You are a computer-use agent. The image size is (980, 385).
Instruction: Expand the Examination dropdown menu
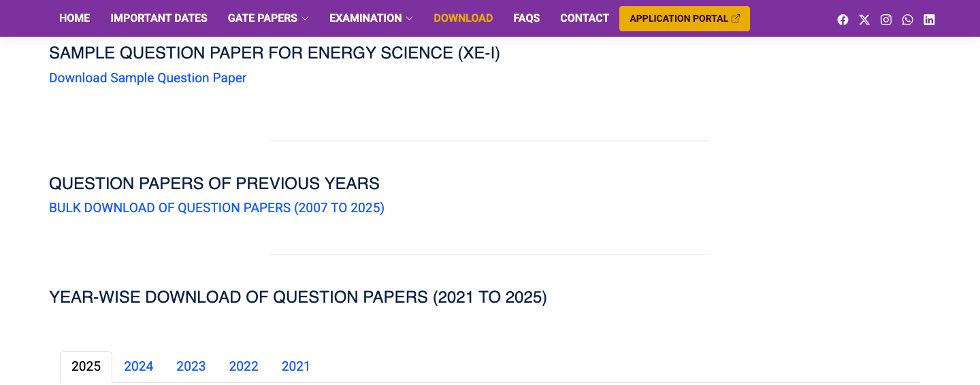point(371,18)
